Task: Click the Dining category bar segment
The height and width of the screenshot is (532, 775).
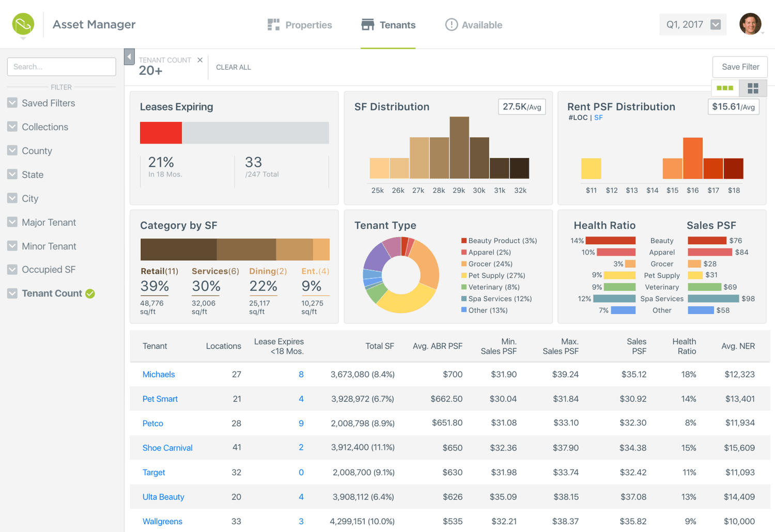Action: point(295,249)
